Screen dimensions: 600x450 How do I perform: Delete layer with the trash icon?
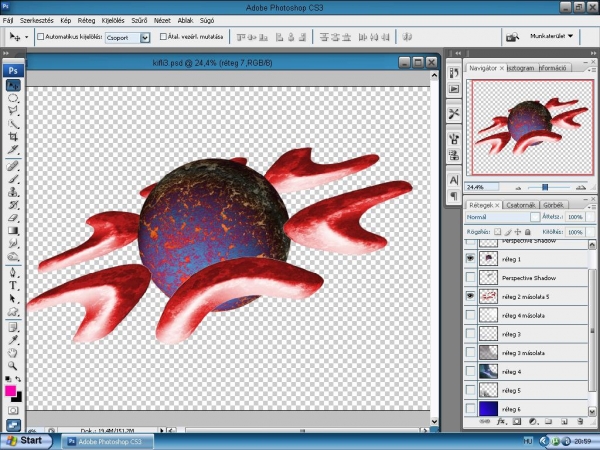point(580,422)
